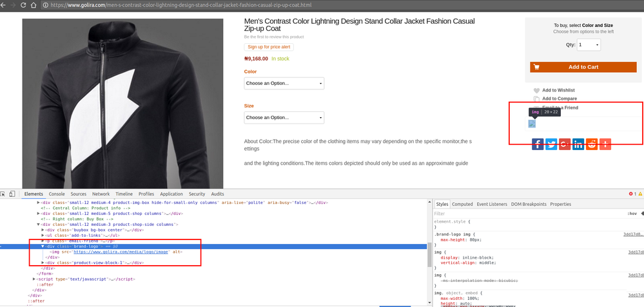This screenshot has width=644, height=307.
Task: Share the product on Google Plus
Action: pyautogui.click(x=565, y=144)
